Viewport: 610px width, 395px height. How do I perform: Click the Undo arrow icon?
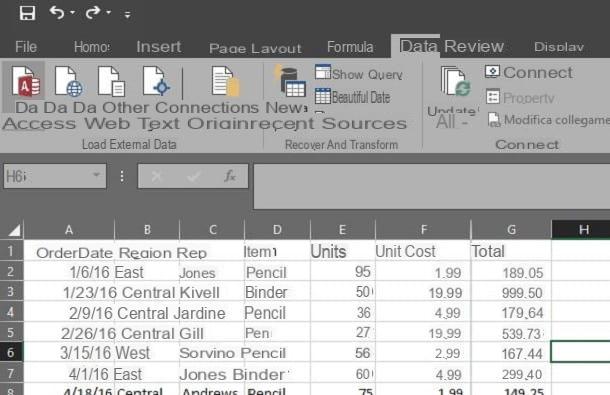(57, 13)
